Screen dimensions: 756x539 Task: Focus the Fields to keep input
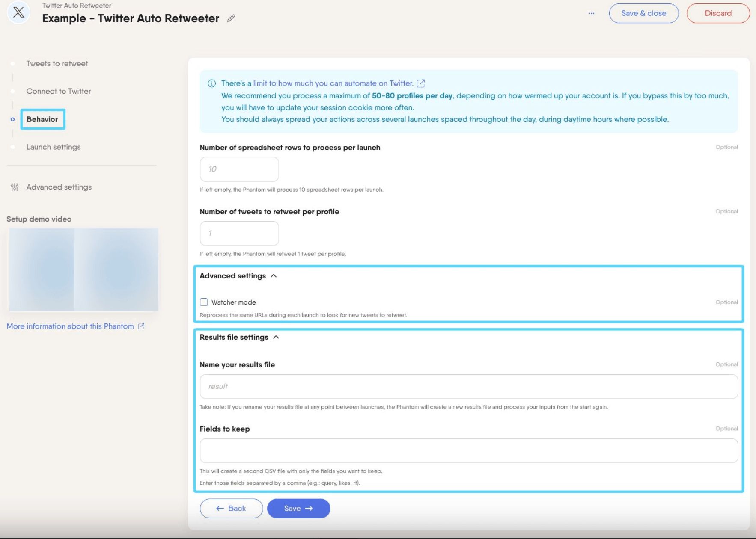pos(469,450)
